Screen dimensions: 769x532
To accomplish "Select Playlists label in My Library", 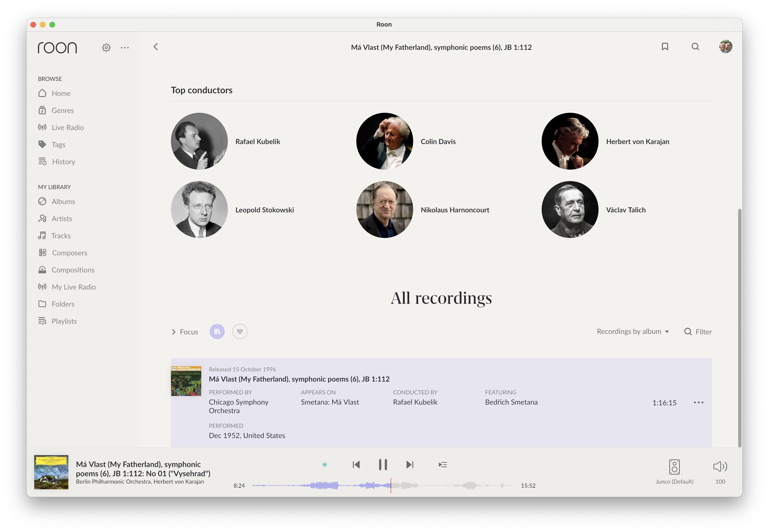I will (64, 321).
